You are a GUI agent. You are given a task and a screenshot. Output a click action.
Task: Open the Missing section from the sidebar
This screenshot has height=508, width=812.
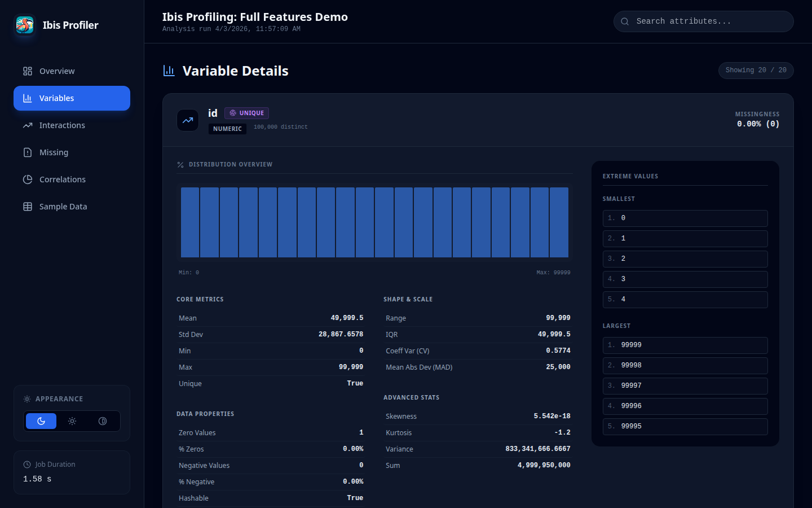coord(27,152)
